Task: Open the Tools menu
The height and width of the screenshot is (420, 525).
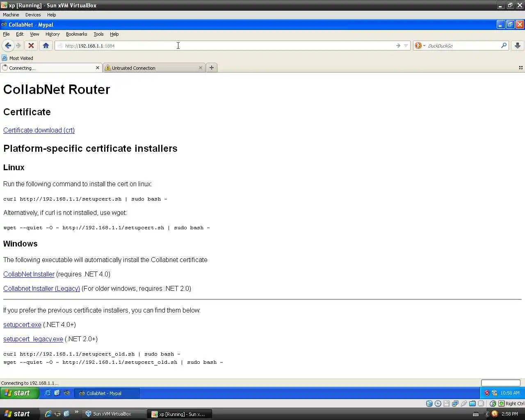Action: click(x=98, y=34)
